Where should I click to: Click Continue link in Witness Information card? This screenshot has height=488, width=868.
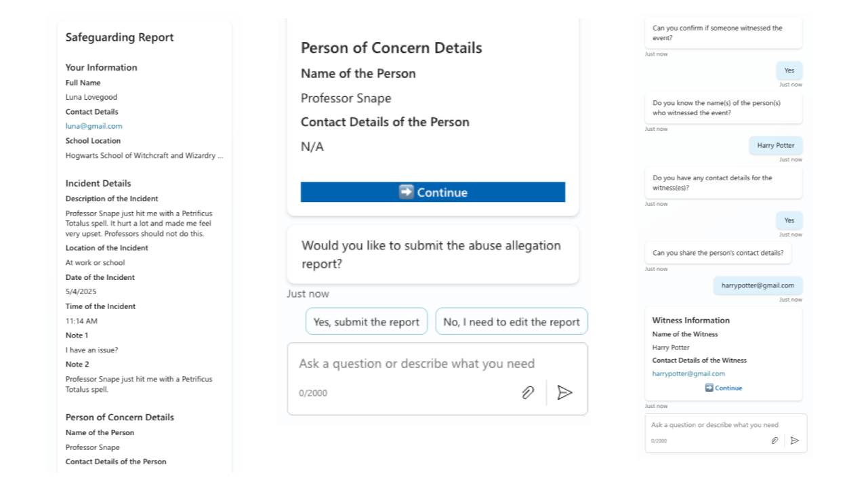(x=724, y=388)
